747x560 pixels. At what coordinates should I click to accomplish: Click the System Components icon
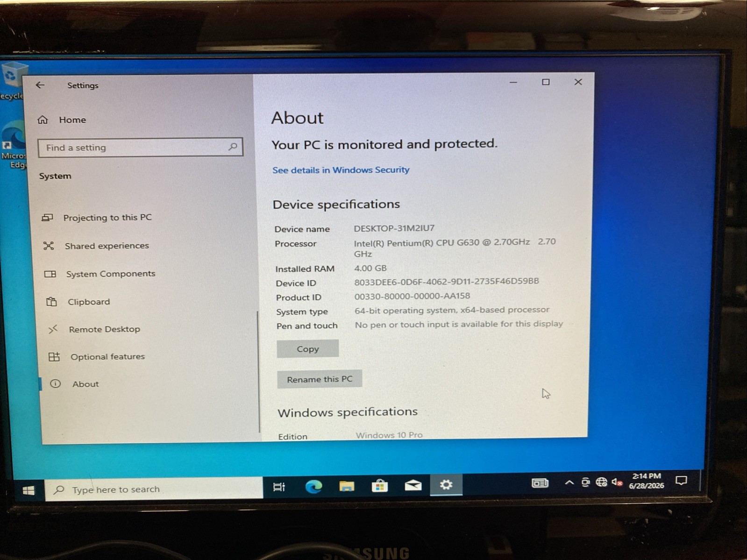(x=50, y=274)
